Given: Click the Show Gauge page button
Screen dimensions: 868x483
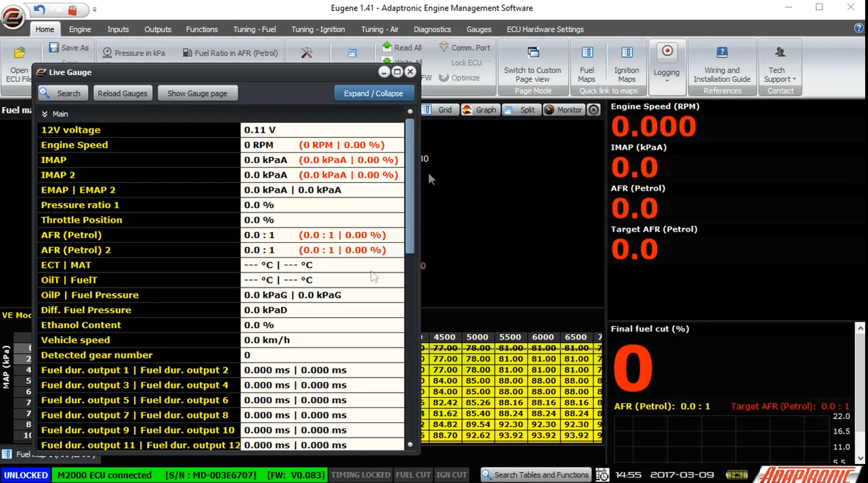Looking at the screenshot, I should pos(198,93).
